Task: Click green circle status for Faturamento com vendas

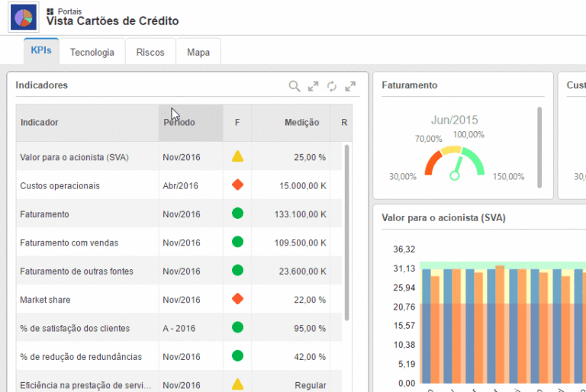Action: pyautogui.click(x=237, y=243)
